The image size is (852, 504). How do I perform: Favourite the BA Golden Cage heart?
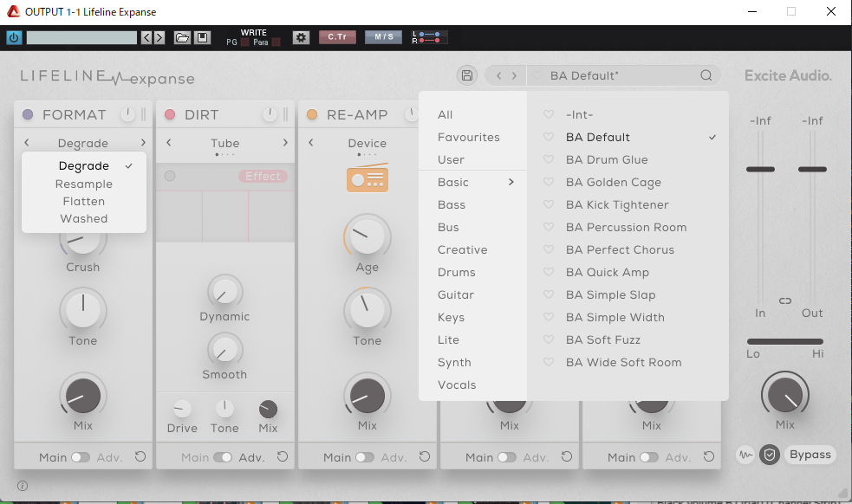549,182
